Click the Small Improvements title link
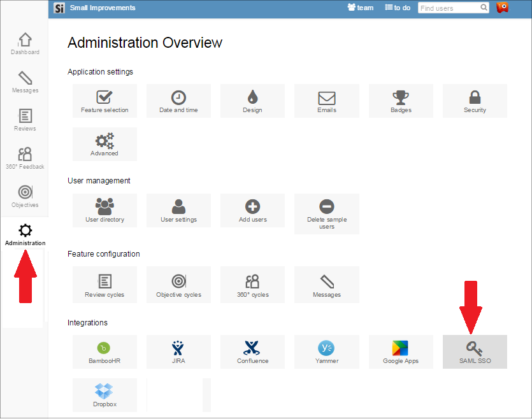The height and width of the screenshot is (419, 532). click(103, 8)
